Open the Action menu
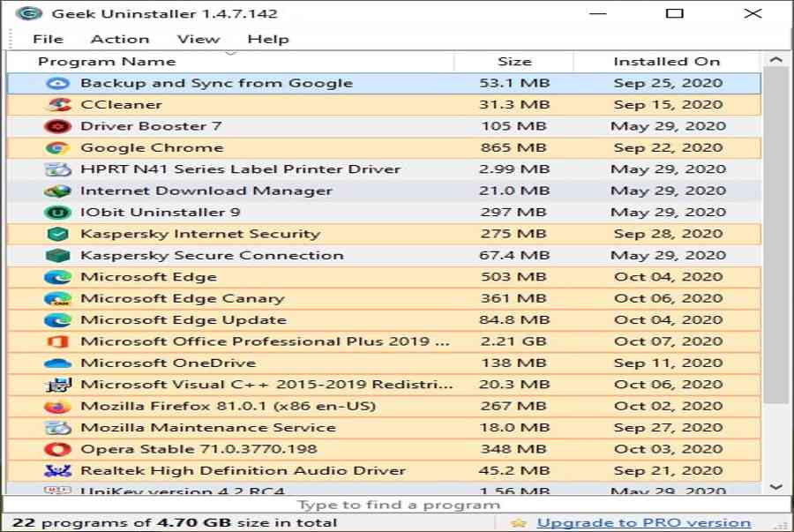This screenshot has height=532, width=794. (120, 39)
